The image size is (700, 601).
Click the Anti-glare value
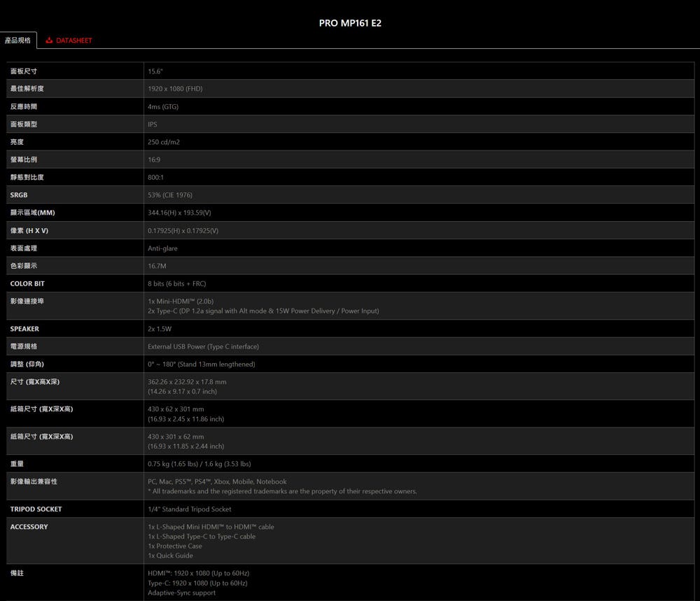[x=162, y=248]
